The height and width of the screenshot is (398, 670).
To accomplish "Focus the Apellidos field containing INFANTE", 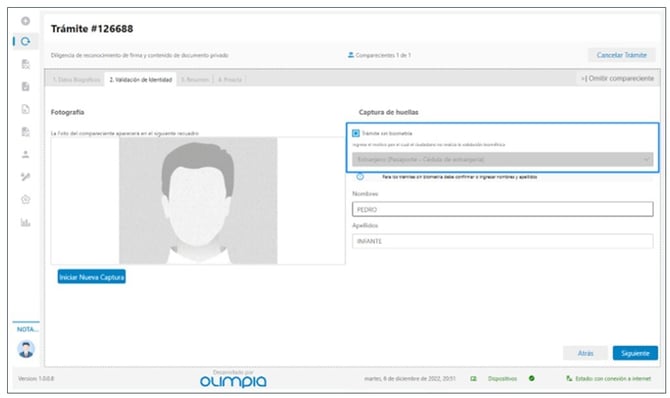I will pos(502,241).
